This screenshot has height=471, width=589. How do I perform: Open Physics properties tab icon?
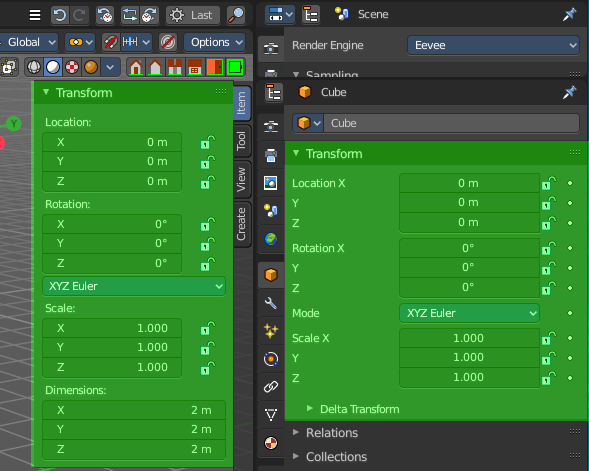tap(271, 359)
